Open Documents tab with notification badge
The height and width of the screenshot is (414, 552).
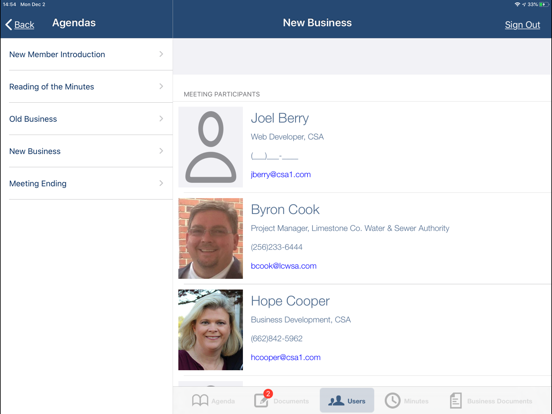(262, 399)
